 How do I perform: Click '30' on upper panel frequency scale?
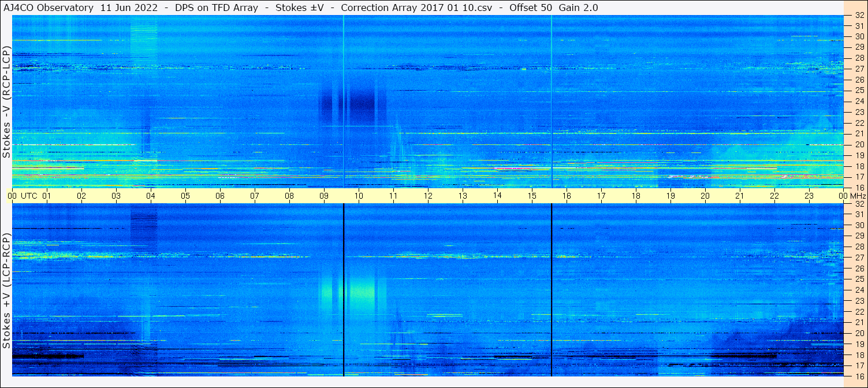(859, 36)
